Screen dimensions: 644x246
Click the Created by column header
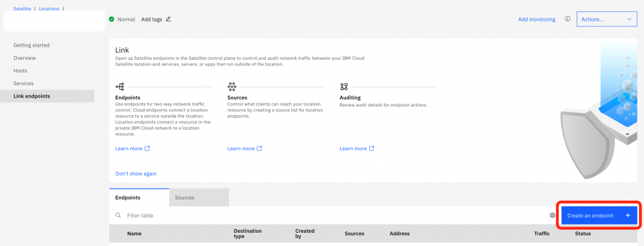pos(305,233)
